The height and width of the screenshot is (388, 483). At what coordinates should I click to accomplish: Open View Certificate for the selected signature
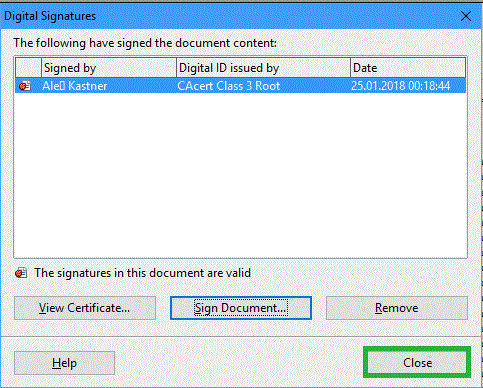point(85,308)
